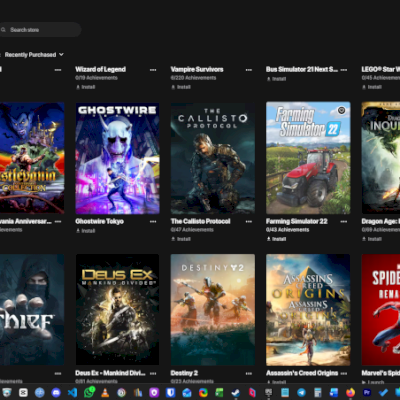Launch VLC media player from the taskbar
Image resolution: width=400 pixels, height=400 pixels.
[x=105, y=392]
